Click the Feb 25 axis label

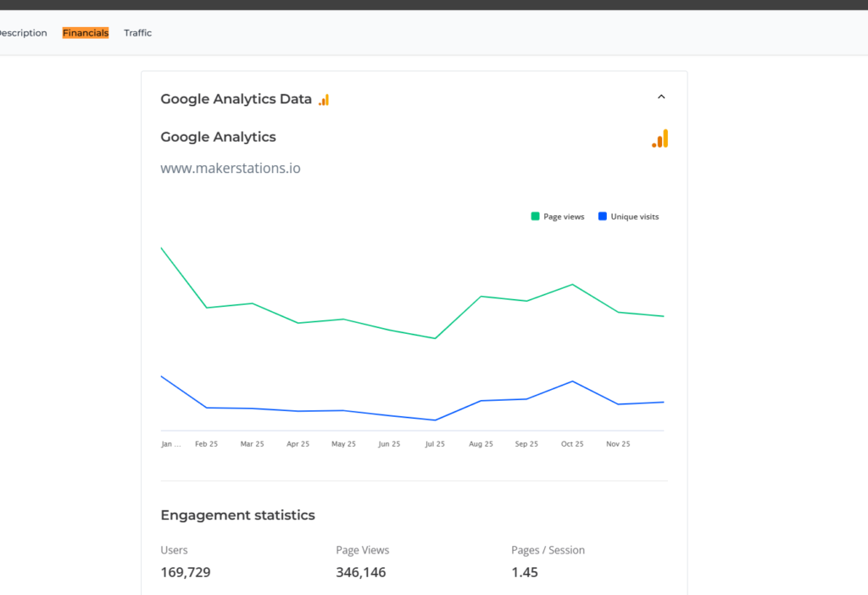206,444
